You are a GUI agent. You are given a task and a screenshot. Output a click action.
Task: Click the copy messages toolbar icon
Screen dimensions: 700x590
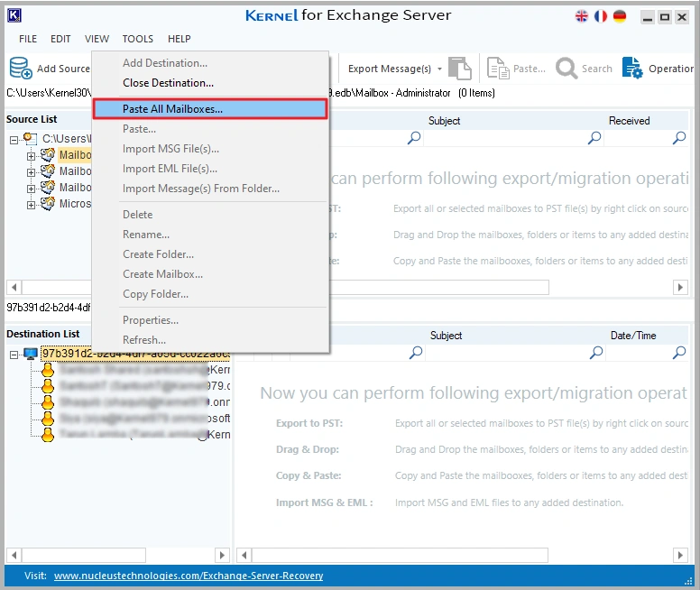tap(460, 69)
